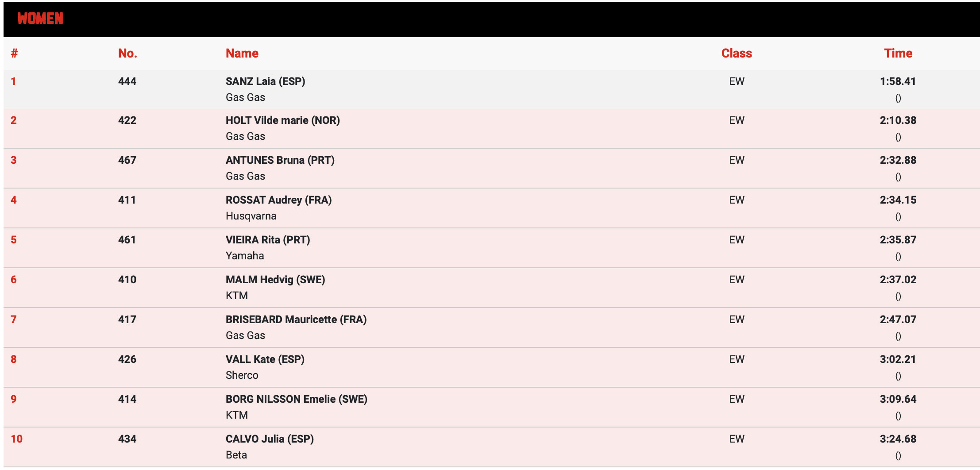980x470 pixels.
Task: Click the No. column header
Action: coord(127,54)
